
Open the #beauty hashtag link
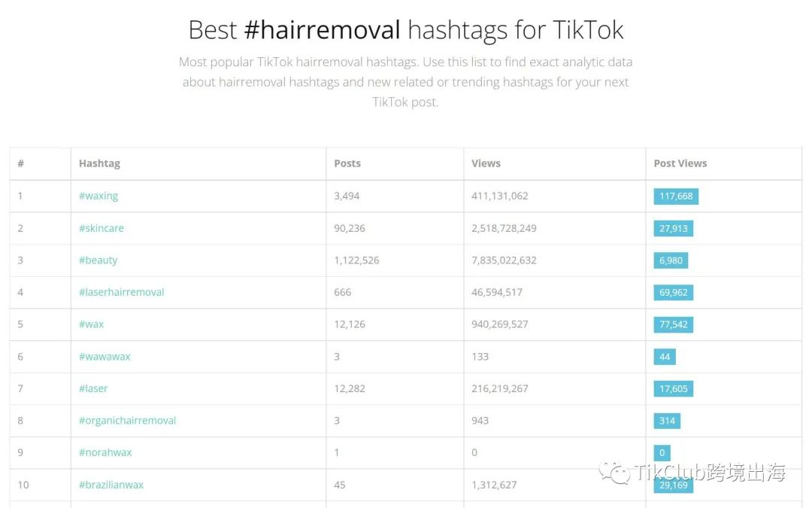pyautogui.click(x=98, y=260)
